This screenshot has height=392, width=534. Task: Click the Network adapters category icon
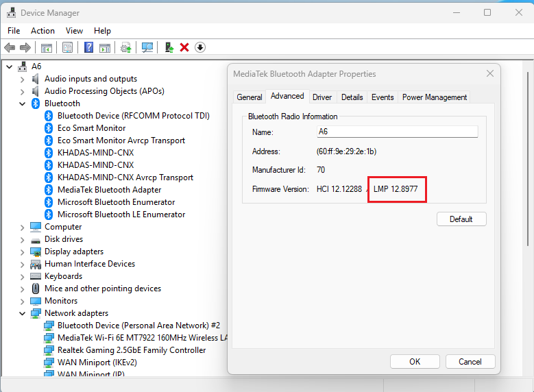click(x=36, y=313)
